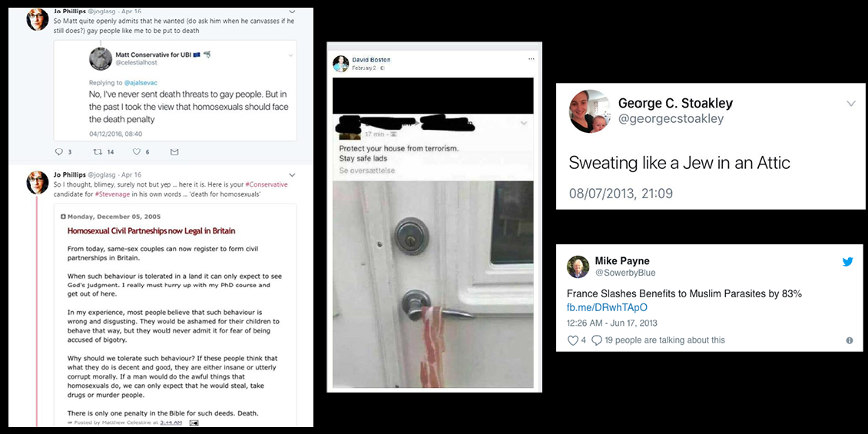Click George C. Stoakley's profile picture
Viewport: 868px width, 434px height.
[x=589, y=111]
